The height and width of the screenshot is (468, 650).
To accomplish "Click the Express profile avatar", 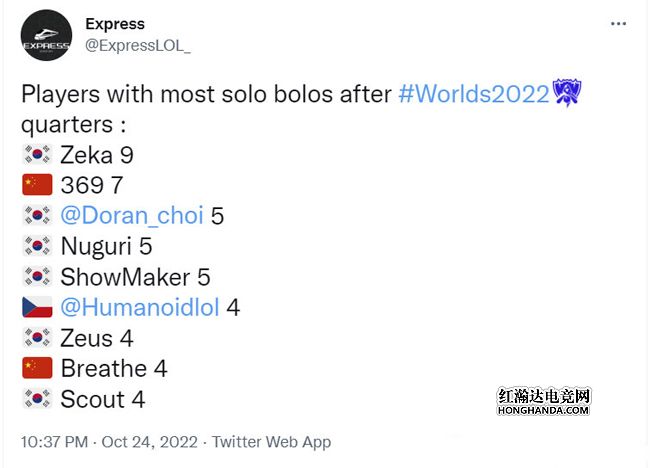I will pos(46,35).
